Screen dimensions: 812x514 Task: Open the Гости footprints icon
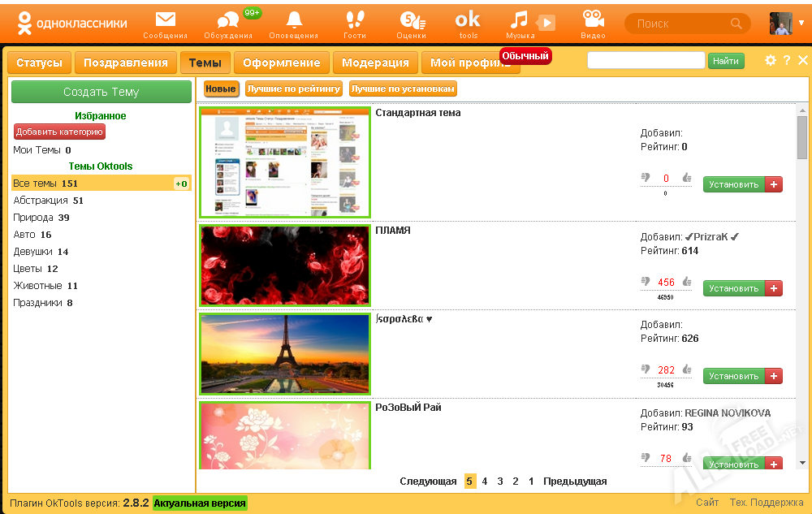click(355, 21)
